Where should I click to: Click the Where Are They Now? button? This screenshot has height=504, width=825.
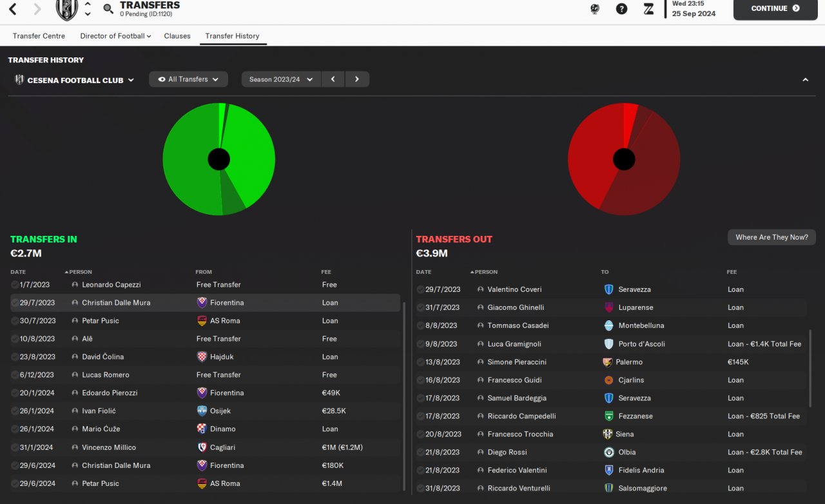772,237
